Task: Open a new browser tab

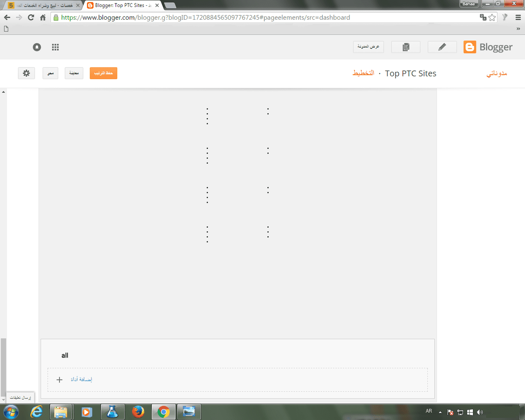Action: click(170, 5)
